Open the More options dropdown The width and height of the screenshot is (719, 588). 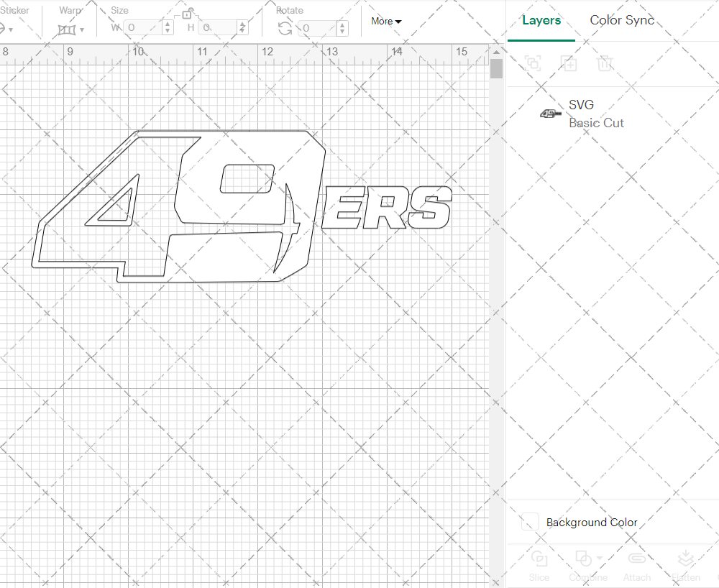point(385,22)
